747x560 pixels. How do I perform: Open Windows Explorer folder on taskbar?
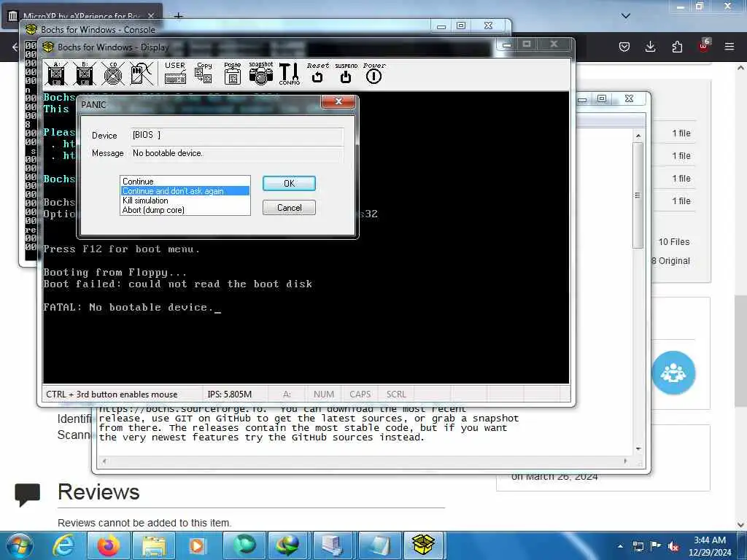[x=153, y=545]
